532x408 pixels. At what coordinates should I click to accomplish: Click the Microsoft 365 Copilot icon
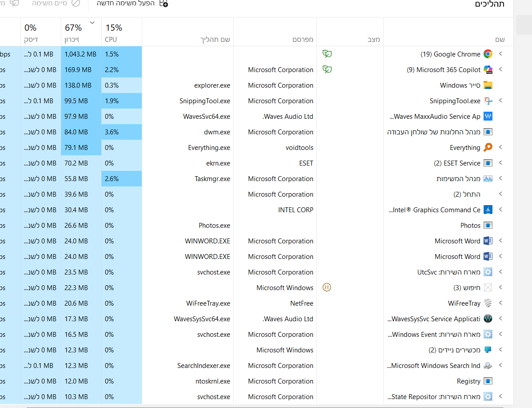[488, 70]
